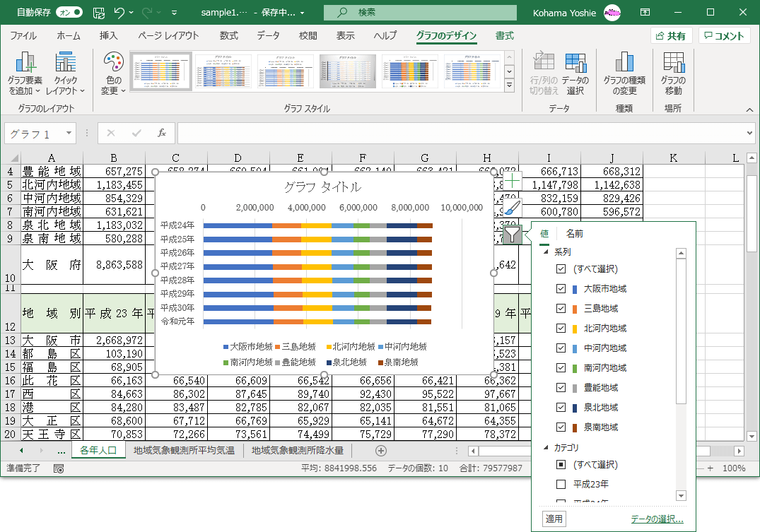This screenshot has width=760, height=532.
Task: Switch to 地域気象観測所平均気温 sheet
Action: [184, 450]
